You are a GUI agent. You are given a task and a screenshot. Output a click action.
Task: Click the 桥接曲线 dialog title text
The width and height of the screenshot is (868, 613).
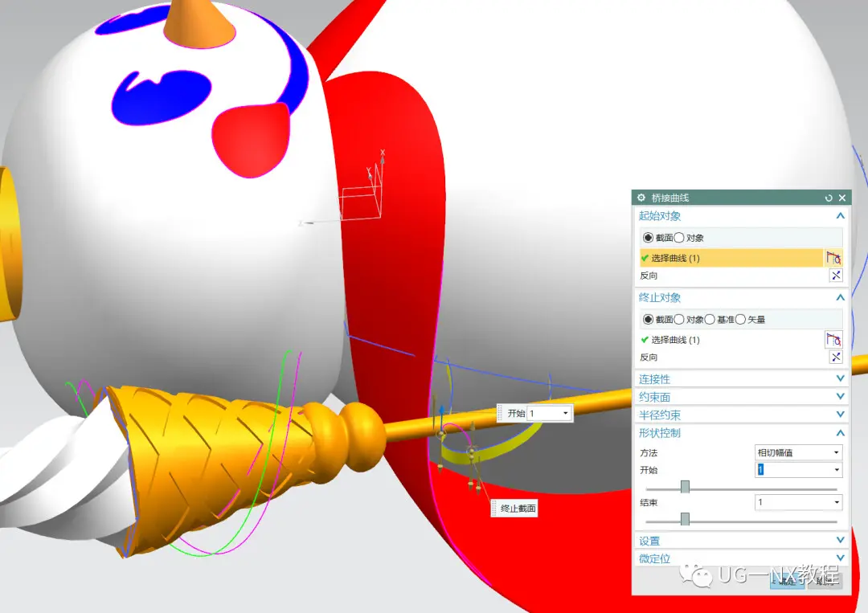669,198
